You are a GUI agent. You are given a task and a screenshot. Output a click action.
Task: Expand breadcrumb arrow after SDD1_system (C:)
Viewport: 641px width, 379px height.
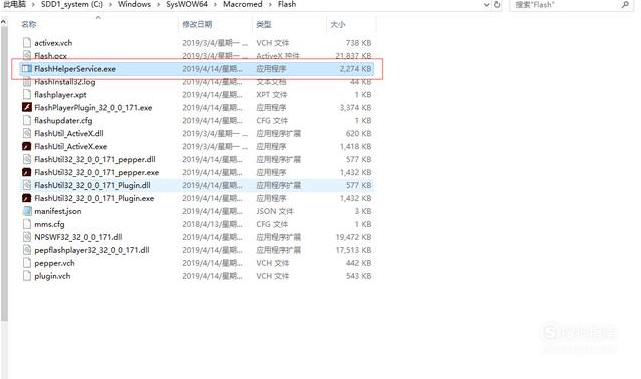tap(110, 4)
